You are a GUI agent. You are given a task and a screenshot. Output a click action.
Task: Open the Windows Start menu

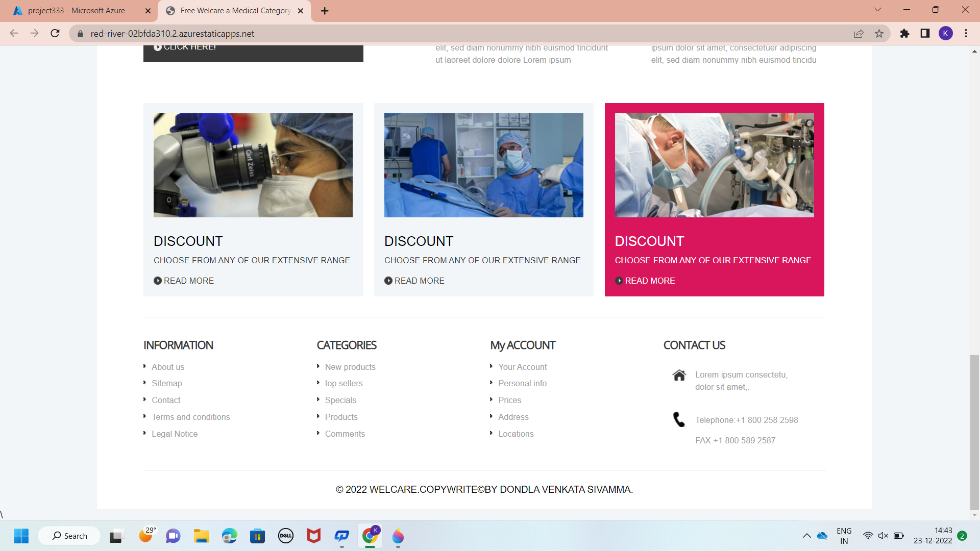click(21, 536)
